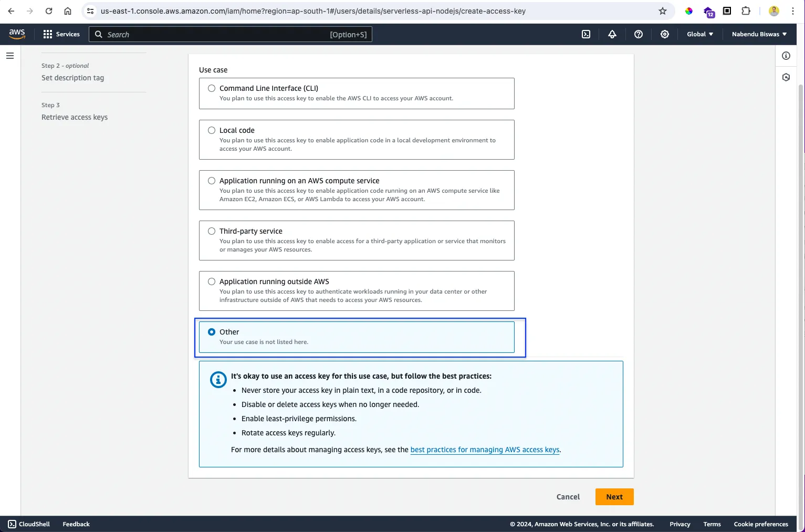Image resolution: width=805 pixels, height=532 pixels.
Task: Select the Other use case radio button
Action: 212,332
